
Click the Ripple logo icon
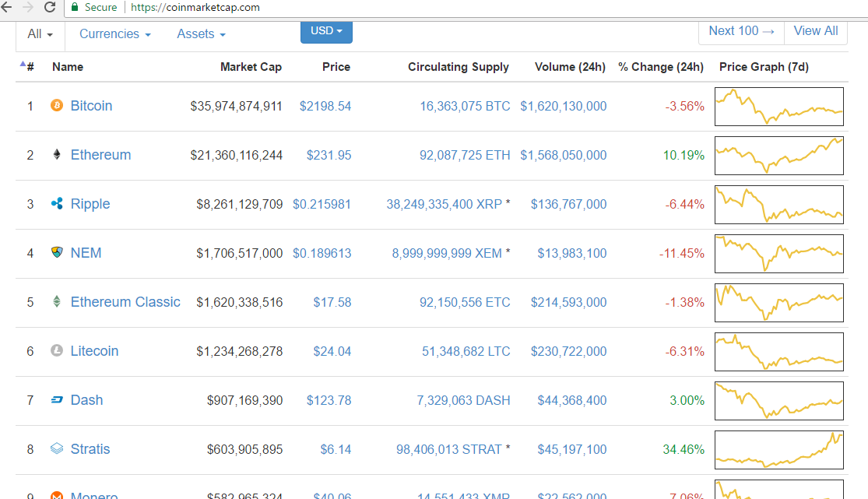tap(56, 204)
